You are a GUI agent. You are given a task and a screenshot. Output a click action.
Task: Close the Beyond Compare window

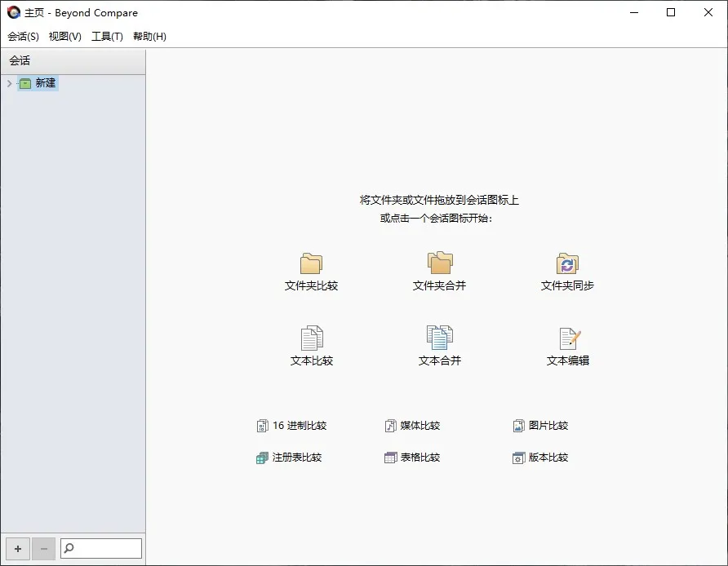point(708,12)
